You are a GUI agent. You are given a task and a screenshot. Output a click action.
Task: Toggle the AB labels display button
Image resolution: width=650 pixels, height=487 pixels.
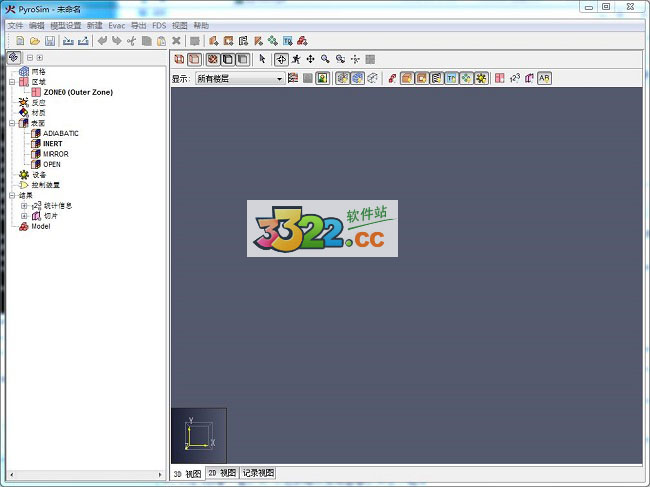pos(544,78)
